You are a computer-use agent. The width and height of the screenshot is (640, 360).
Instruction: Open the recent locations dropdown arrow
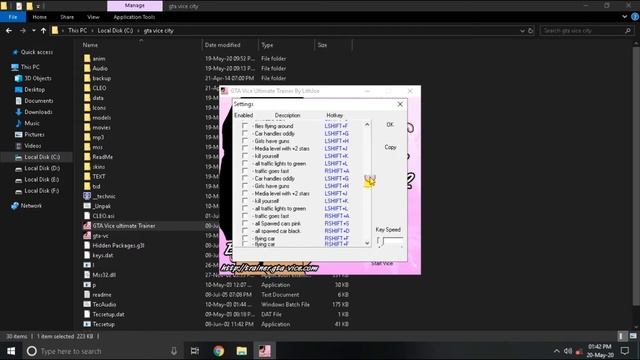[33, 31]
